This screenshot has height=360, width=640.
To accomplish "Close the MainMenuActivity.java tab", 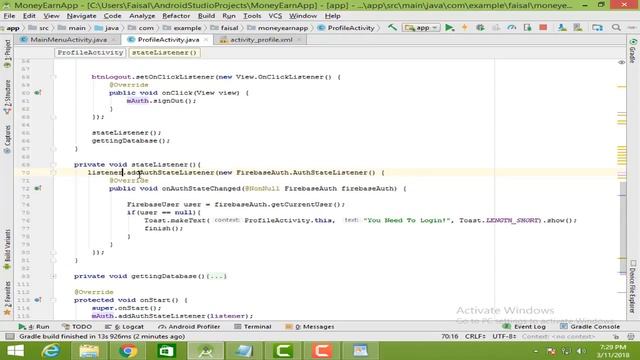I will (x=114, y=40).
